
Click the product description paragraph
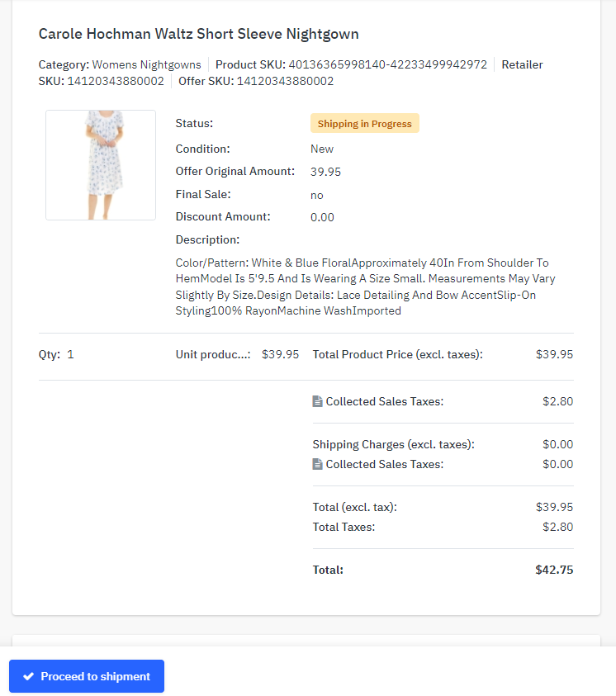click(365, 286)
